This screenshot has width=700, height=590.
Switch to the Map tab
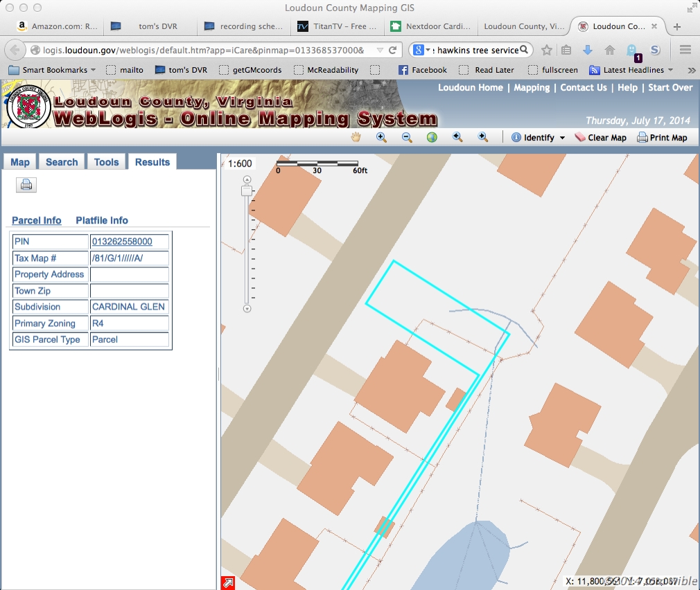click(x=20, y=162)
